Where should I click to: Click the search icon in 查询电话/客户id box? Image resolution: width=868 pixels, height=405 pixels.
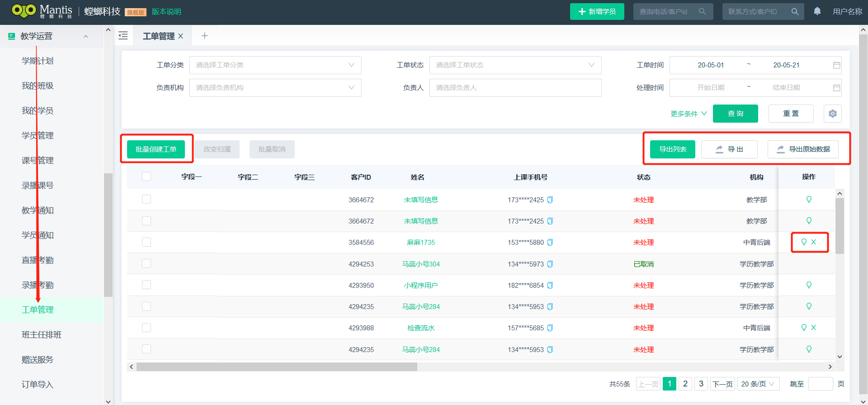pos(702,11)
